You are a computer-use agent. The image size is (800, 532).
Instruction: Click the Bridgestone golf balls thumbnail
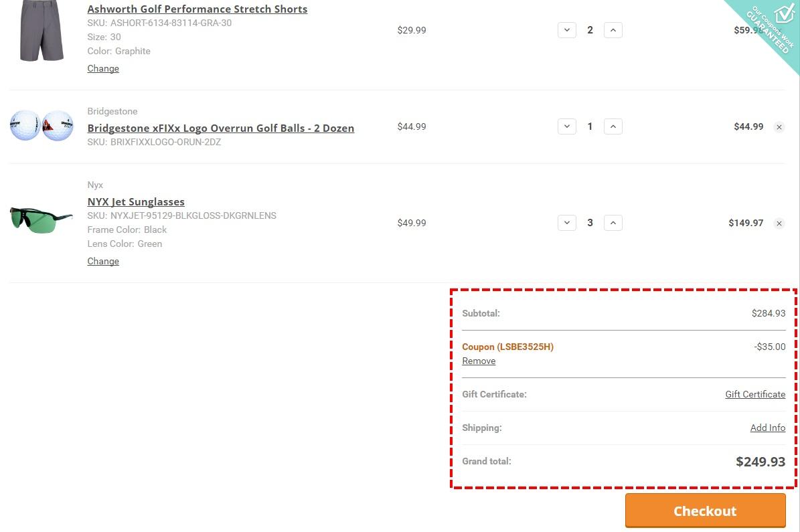tap(42, 126)
